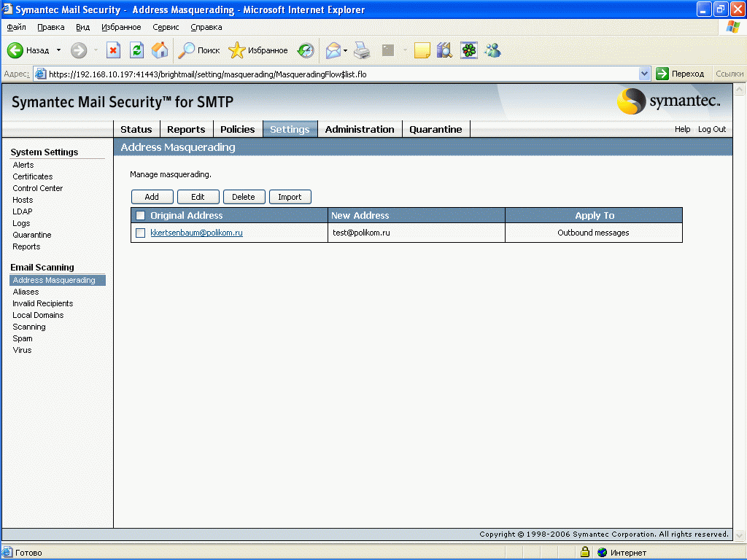Expand the Edit icon dropdown arrow
The image size is (747, 560).
pyautogui.click(x=405, y=50)
